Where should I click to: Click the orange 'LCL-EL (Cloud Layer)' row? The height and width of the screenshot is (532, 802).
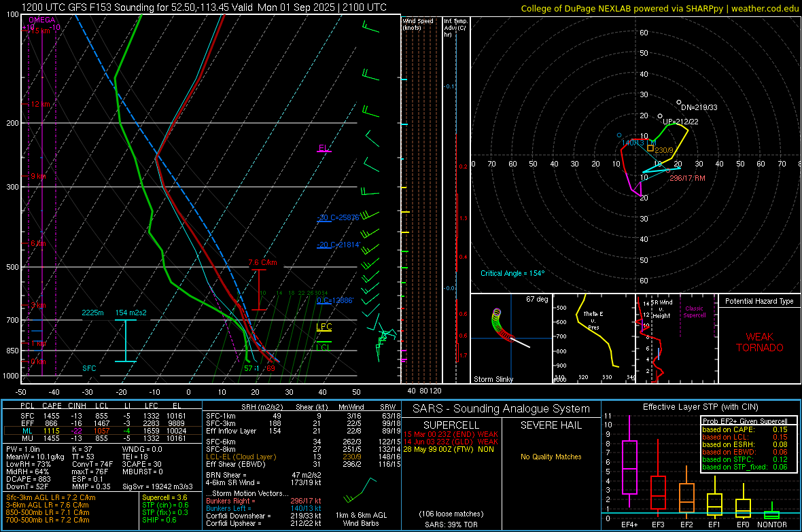click(303, 457)
